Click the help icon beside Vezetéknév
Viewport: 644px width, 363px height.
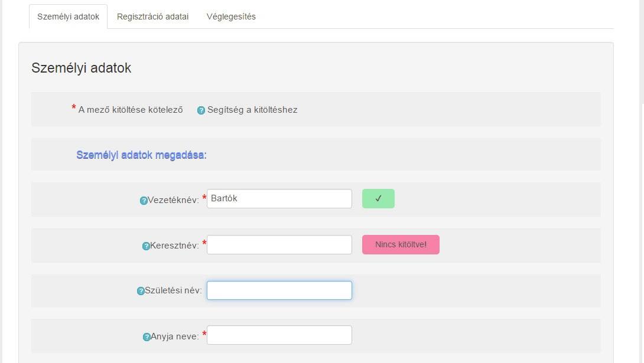tap(144, 201)
